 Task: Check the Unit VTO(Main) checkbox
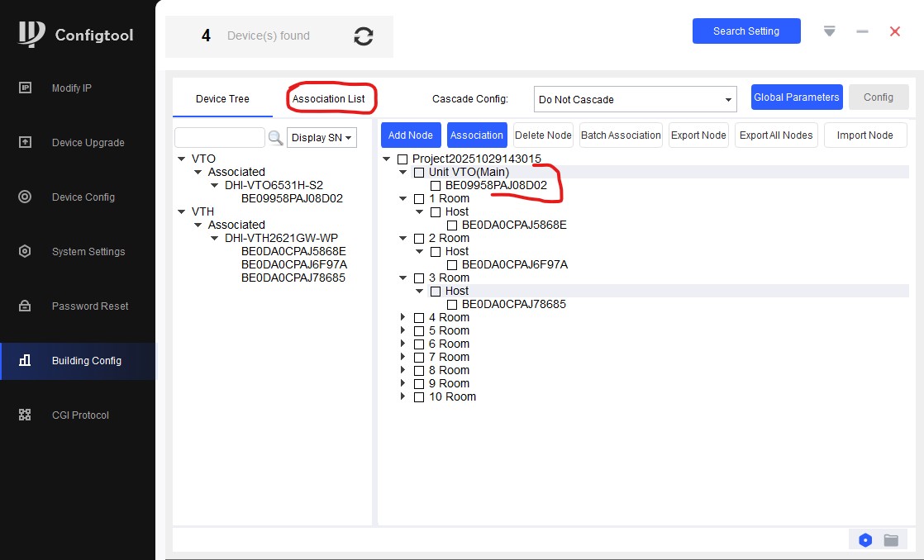pyautogui.click(x=419, y=173)
